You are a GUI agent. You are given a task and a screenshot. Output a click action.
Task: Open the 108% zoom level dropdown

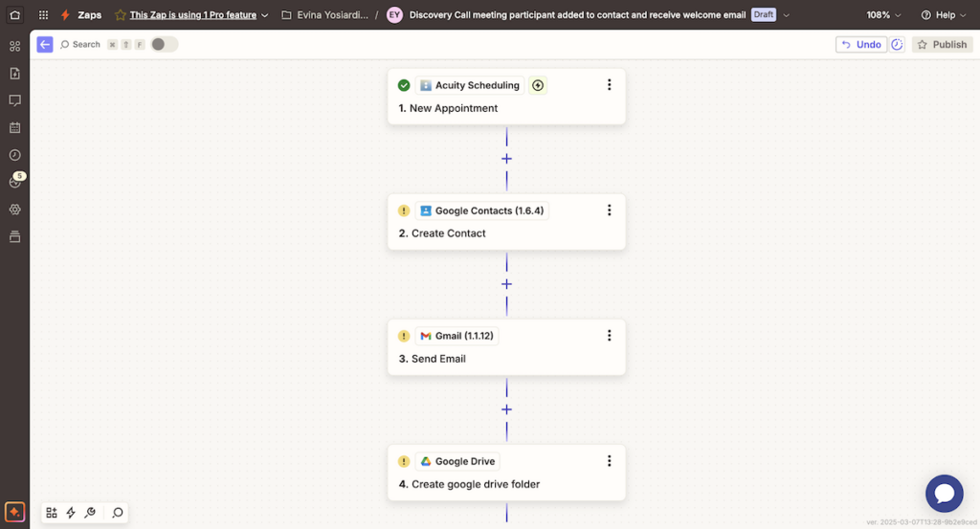pyautogui.click(x=883, y=15)
